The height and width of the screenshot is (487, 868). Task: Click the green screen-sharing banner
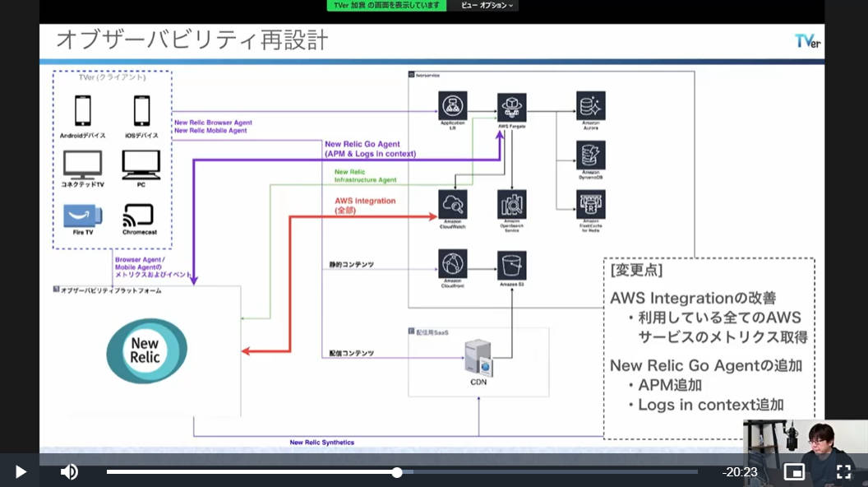click(x=386, y=5)
